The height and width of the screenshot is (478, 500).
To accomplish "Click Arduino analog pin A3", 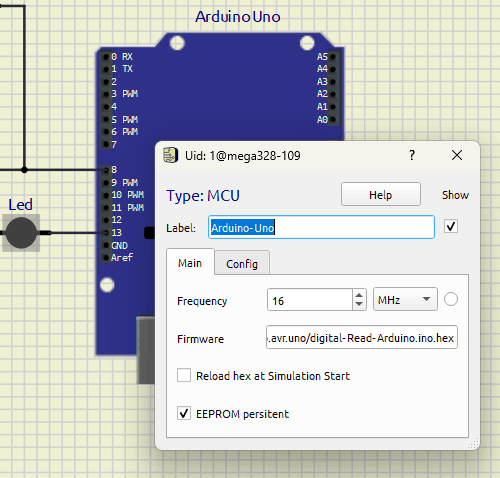I will (333, 82).
